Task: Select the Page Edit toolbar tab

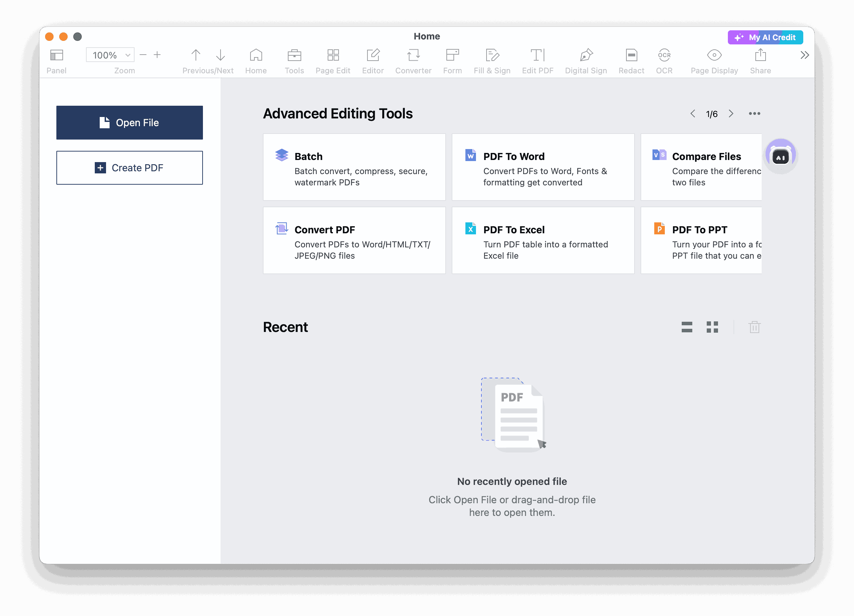Action: pyautogui.click(x=332, y=60)
